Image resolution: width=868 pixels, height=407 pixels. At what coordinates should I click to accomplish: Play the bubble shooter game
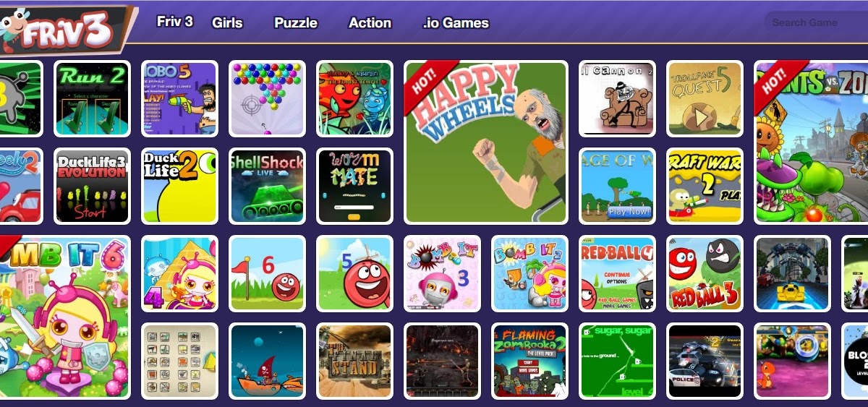click(x=268, y=98)
